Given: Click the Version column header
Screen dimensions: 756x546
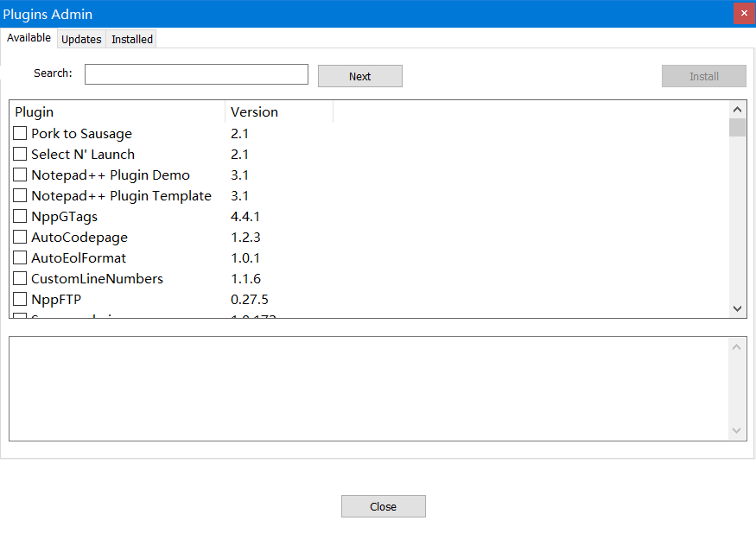Looking at the screenshot, I should pos(279,111).
